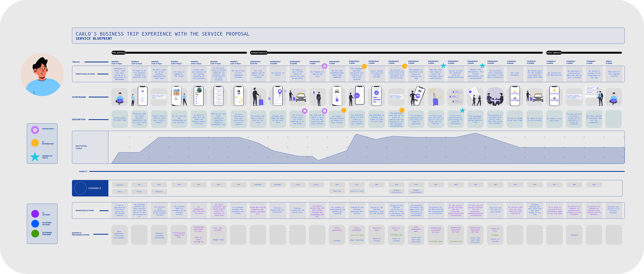The width and height of the screenshot is (644, 274).
Task: Click the 'Carlos opens his gmail app' description
Action: click(x=120, y=119)
